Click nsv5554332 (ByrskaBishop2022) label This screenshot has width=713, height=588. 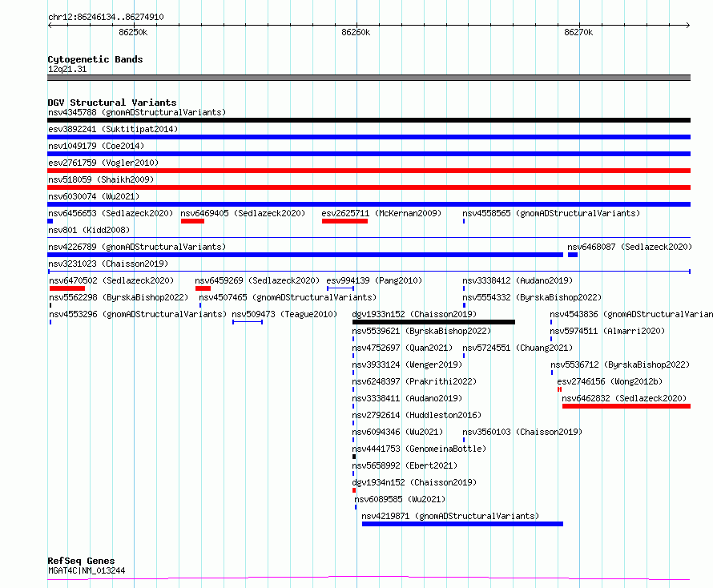click(x=532, y=297)
